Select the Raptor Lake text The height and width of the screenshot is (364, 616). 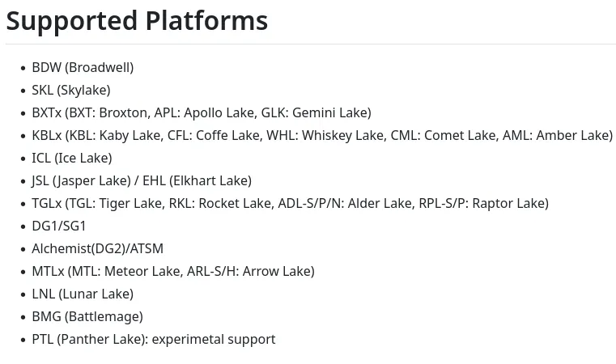pyautogui.click(x=508, y=203)
